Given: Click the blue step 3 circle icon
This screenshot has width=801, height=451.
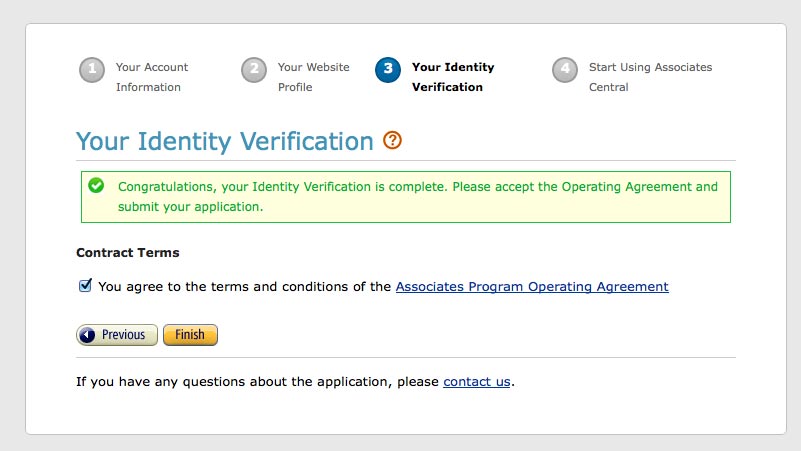Looking at the screenshot, I should 388,69.
